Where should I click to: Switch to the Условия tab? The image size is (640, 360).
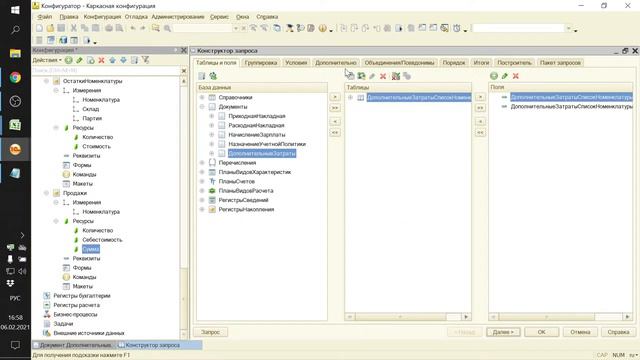296,63
